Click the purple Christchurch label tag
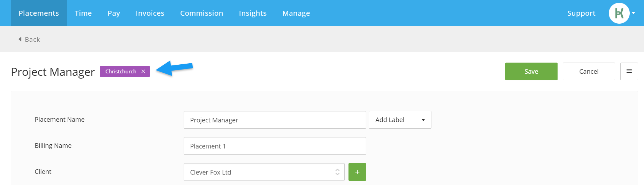 tap(121, 71)
